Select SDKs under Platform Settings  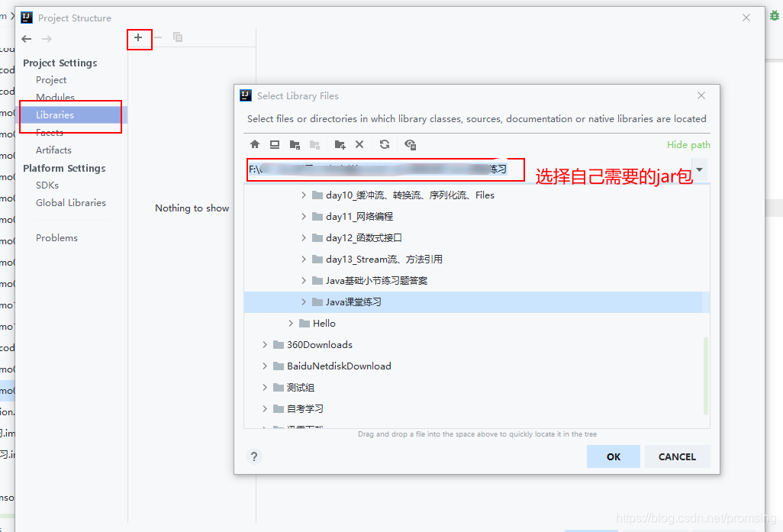point(47,185)
